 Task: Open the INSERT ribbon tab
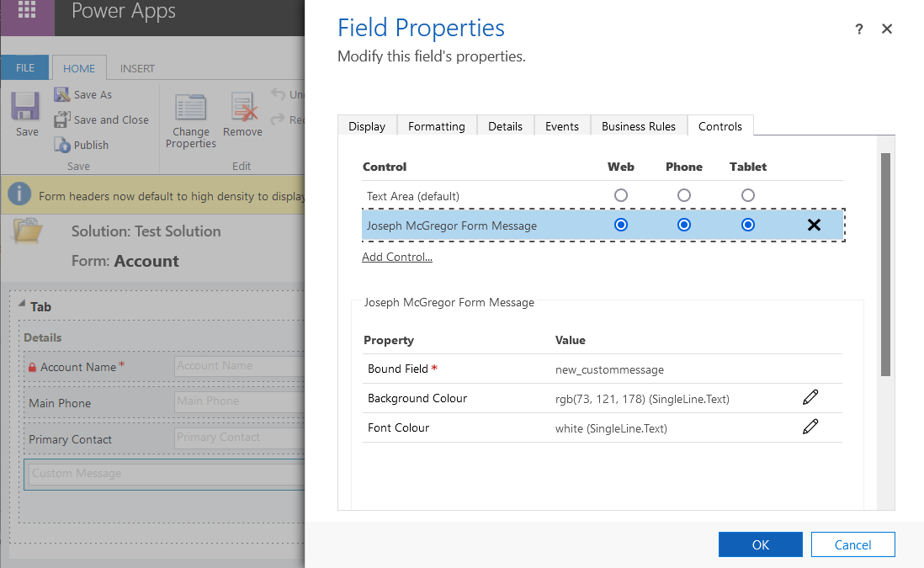[x=137, y=69]
